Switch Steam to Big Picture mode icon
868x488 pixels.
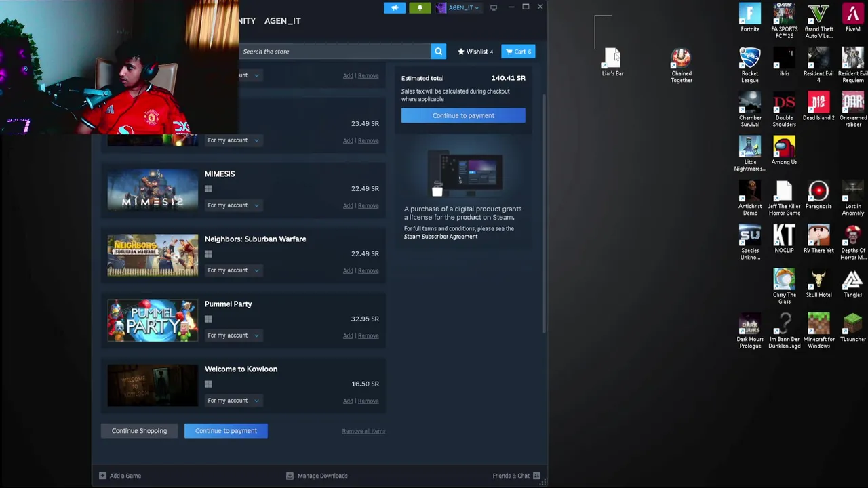pos(494,7)
